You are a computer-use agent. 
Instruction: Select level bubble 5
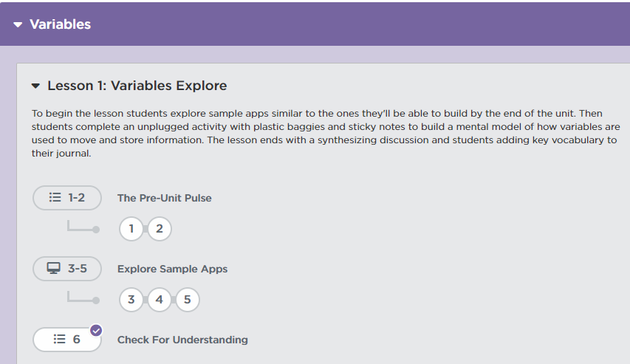[x=187, y=300]
